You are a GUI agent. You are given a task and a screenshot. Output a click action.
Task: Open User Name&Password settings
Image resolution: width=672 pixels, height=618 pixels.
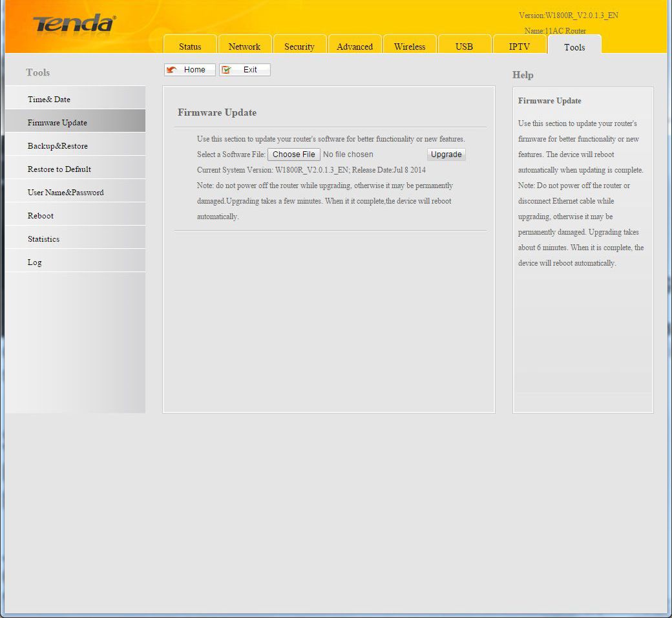pyautogui.click(x=65, y=193)
